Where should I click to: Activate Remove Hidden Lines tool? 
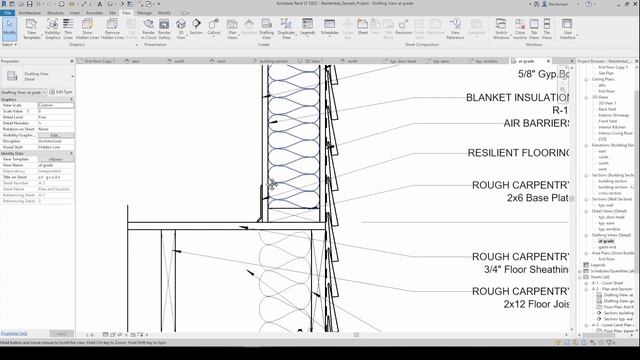[112, 29]
